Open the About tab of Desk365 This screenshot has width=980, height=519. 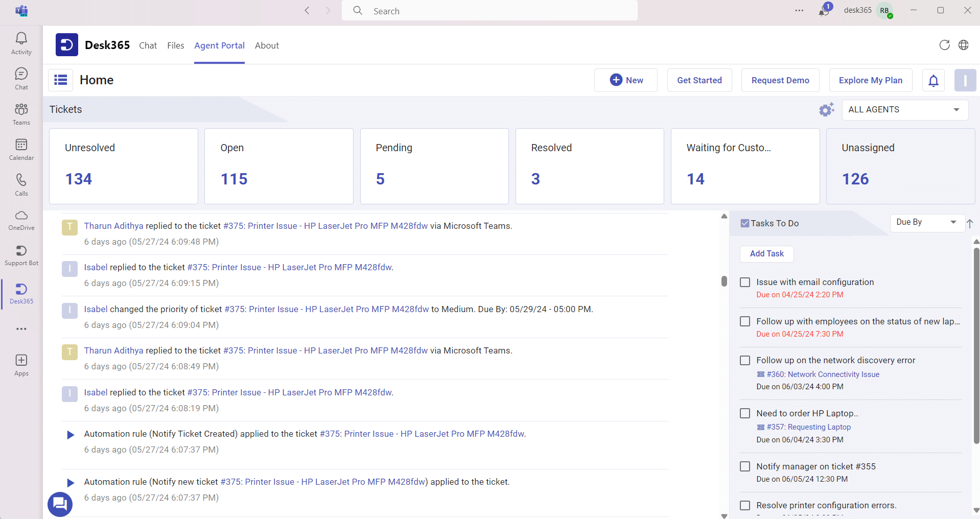(x=266, y=45)
